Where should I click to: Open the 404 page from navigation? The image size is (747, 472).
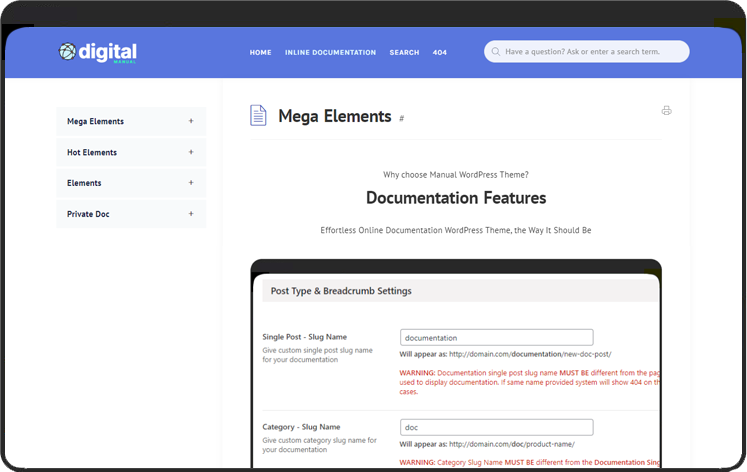click(440, 52)
